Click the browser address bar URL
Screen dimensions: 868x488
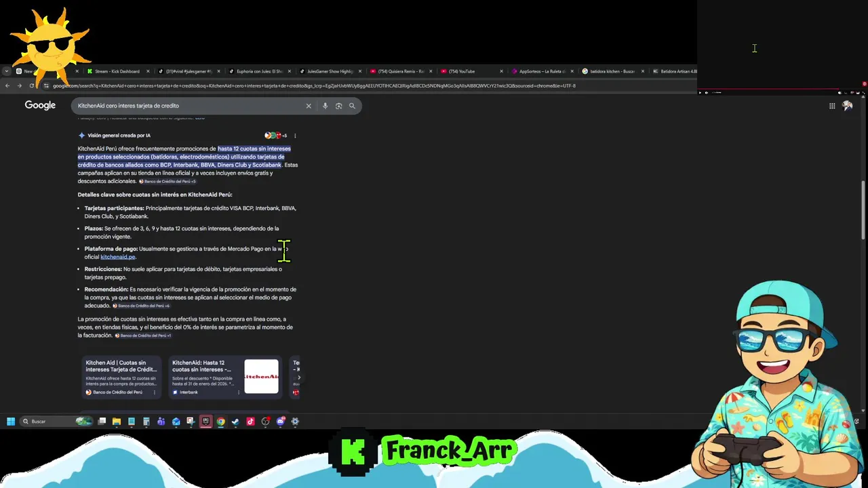[x=314, y=86]
